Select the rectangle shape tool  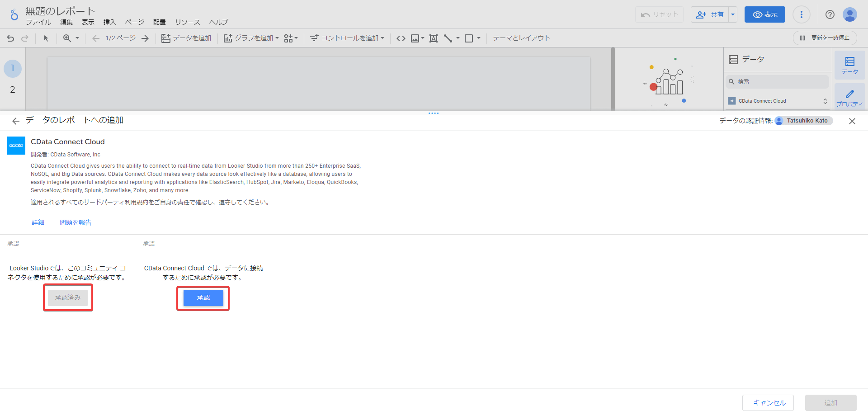click(469, 38)
